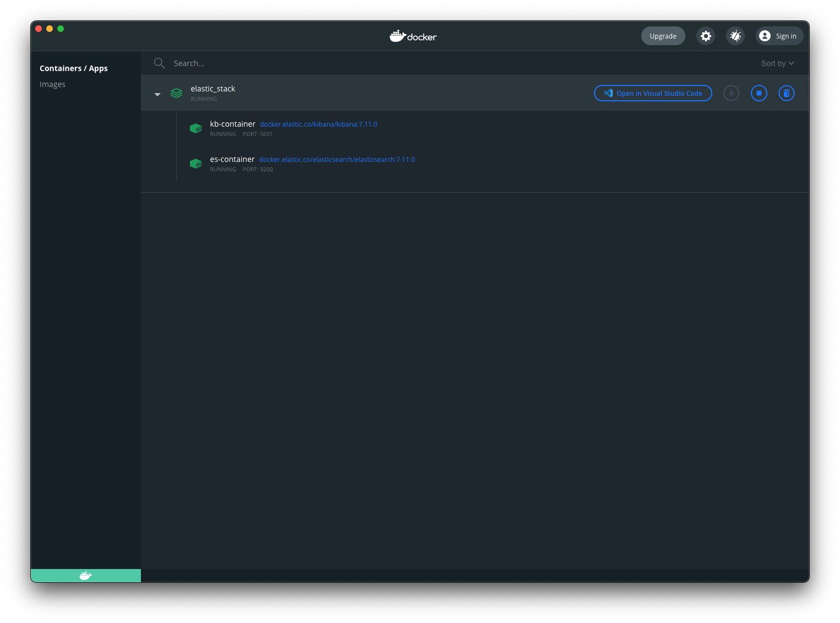Image resolution: width=840 pixels, height=623 pixels.
Task: Click the troubleshoot bug icon
Action: [x=735, y=36]
